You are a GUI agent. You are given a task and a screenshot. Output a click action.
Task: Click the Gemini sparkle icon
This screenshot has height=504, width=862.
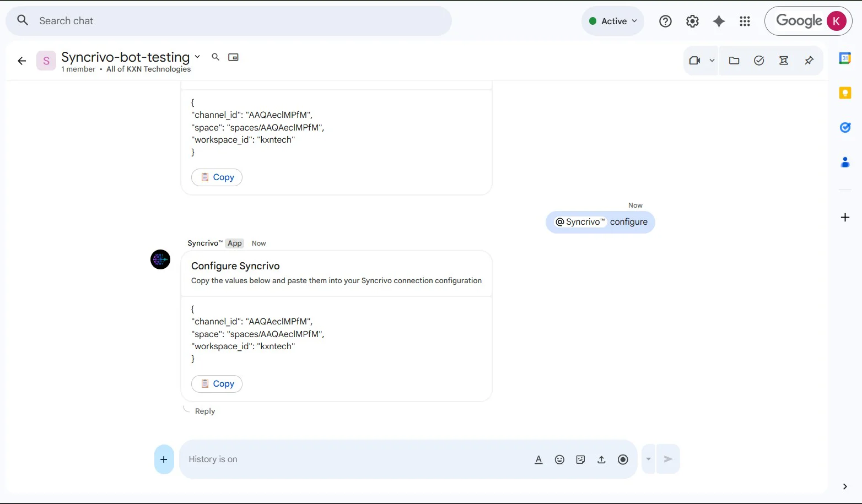pyautogui.click(x=719, y=21)
